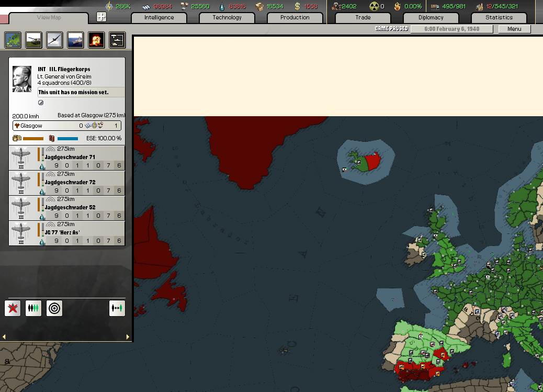Select the Jagdgeschwader 52 squadron name
This screenshot has height=392, width=543.
pos(70,207)
